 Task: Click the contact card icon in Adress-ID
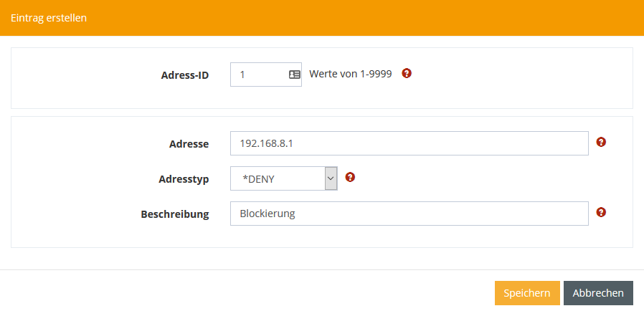294,74
